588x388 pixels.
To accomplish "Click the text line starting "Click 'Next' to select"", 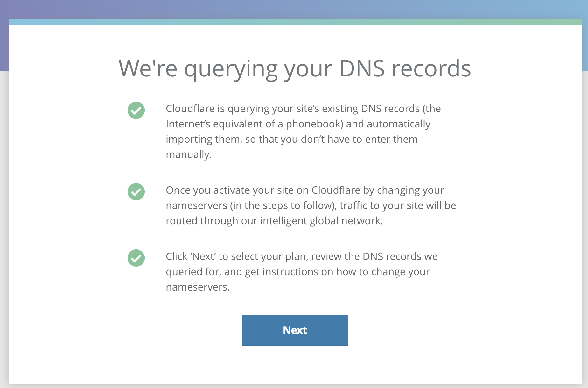I will pyautogui.click(x=302, y=256).
